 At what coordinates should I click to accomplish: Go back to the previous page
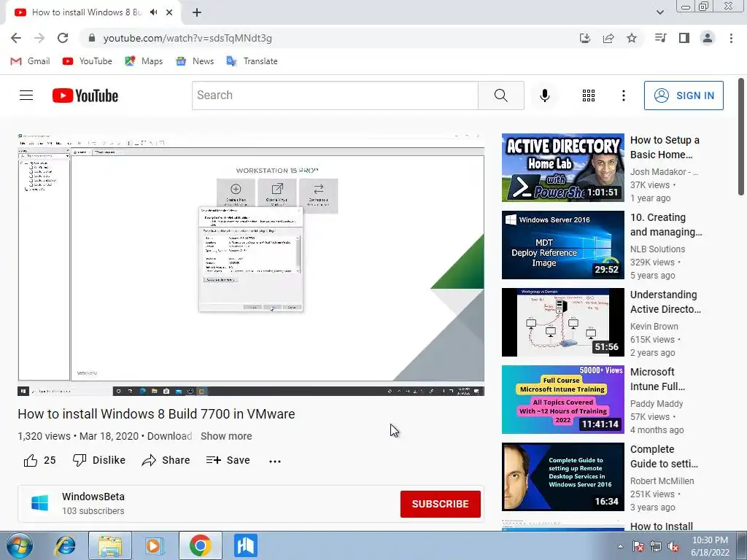tap(16, 38)
